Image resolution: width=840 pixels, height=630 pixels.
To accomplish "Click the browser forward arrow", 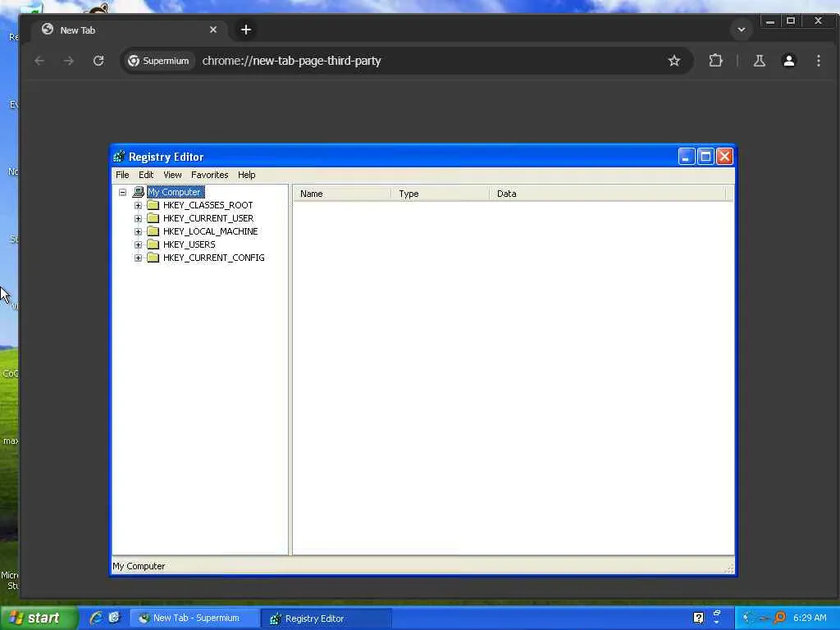I will 69,61.
